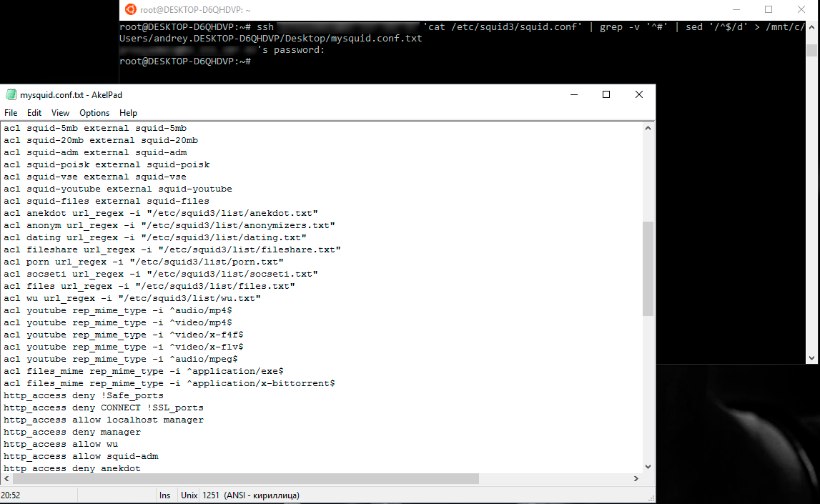
Task: Click the AkelPad title 'mysquid.conf.txt - AkelPad'
Action: click(x=71, y=94)
